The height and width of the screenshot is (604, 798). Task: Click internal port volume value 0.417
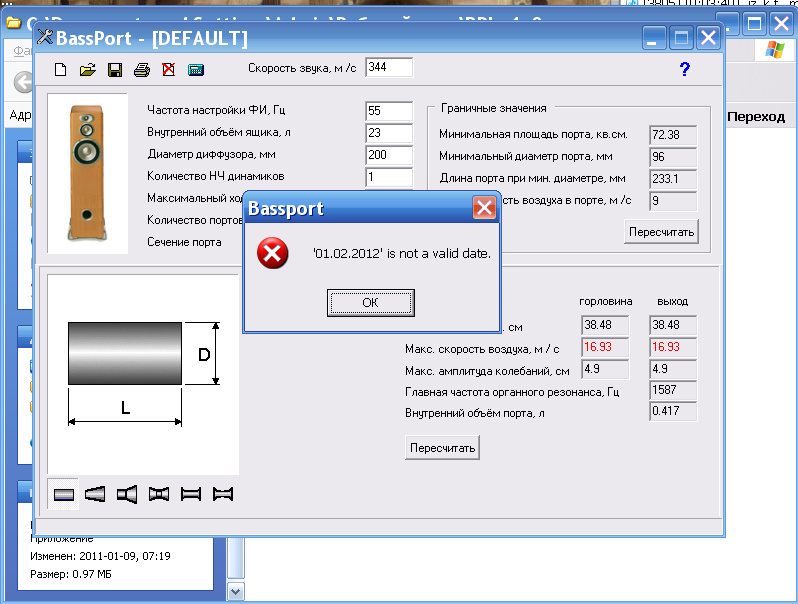pos(673,411)
